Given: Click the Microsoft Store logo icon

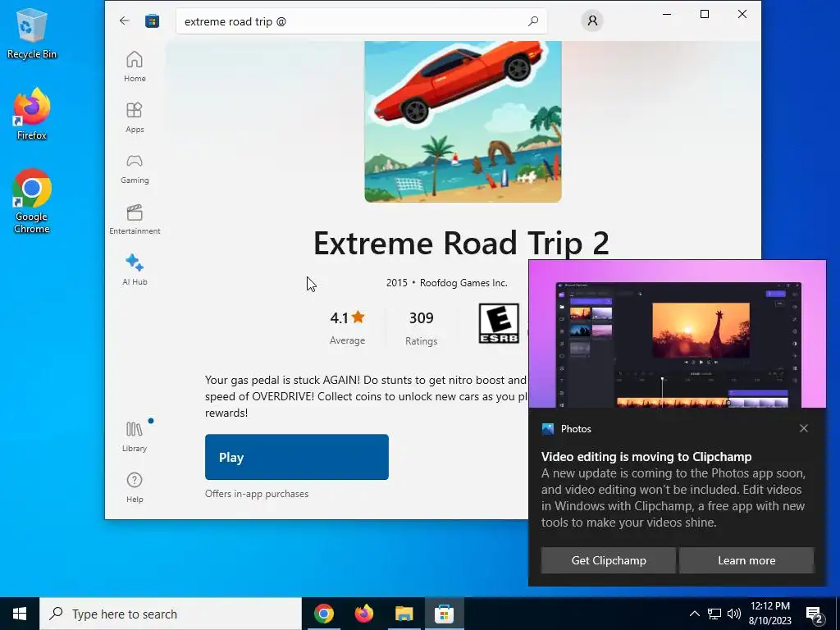Looking at the screenshot, I should [x=152, y=21].
